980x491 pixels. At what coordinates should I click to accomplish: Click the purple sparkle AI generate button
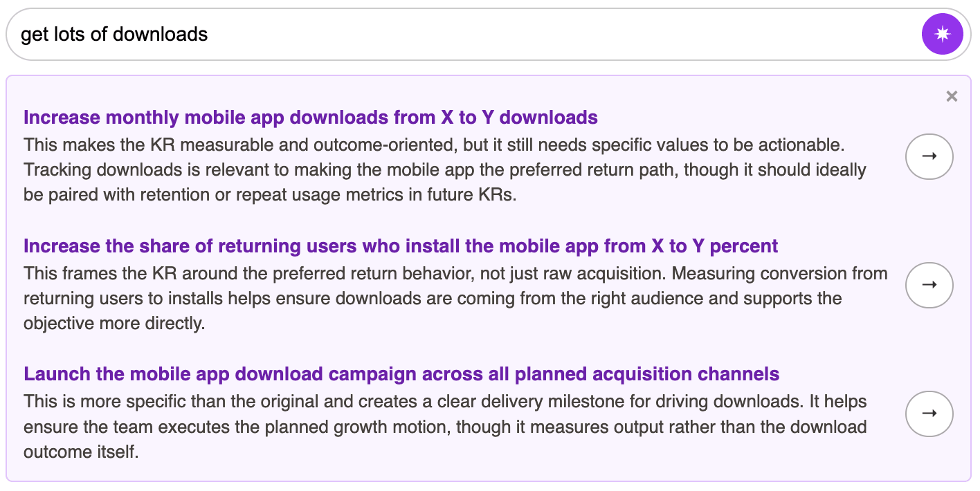pyautogui.click(x=942, y=34)
